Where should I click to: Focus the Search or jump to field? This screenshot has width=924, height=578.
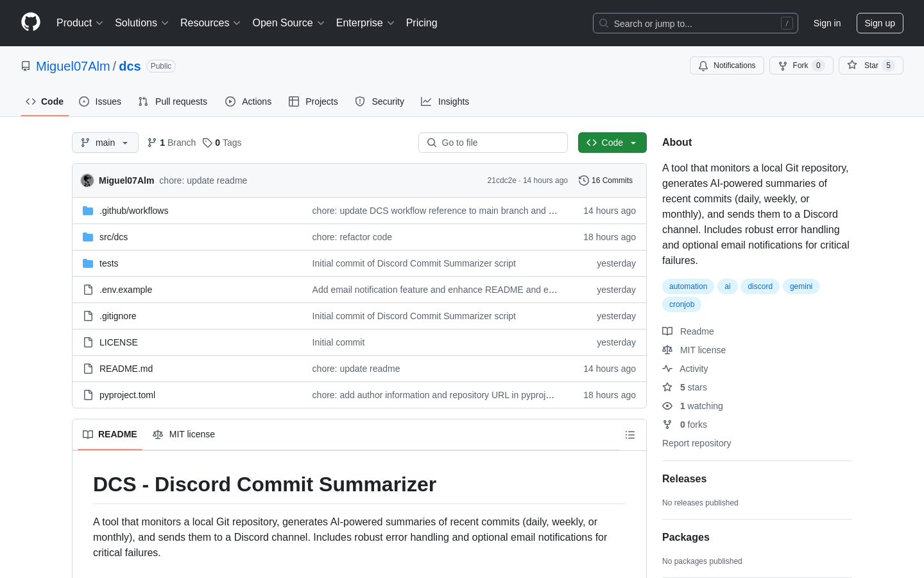pos(696,23)
